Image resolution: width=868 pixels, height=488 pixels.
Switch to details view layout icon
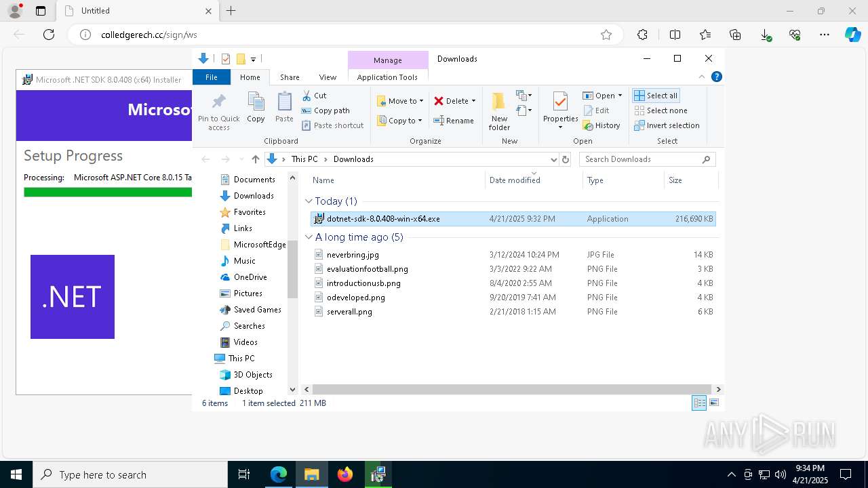(x=699, y=403)
